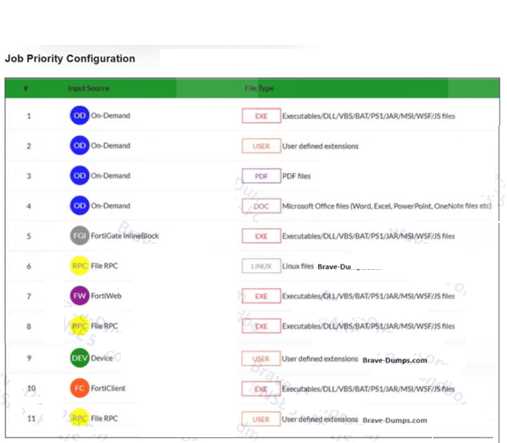Click the LINUX badge in row 6
Image resolution: width=507 pixels, height=443 pixels.
point(261,266)
